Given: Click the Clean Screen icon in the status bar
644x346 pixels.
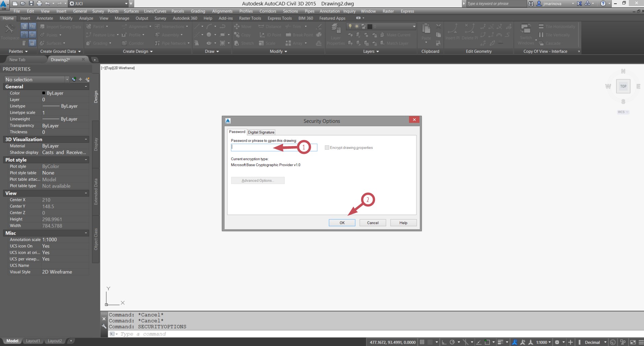Looking at the screenshot, I should tap(633, 342).
